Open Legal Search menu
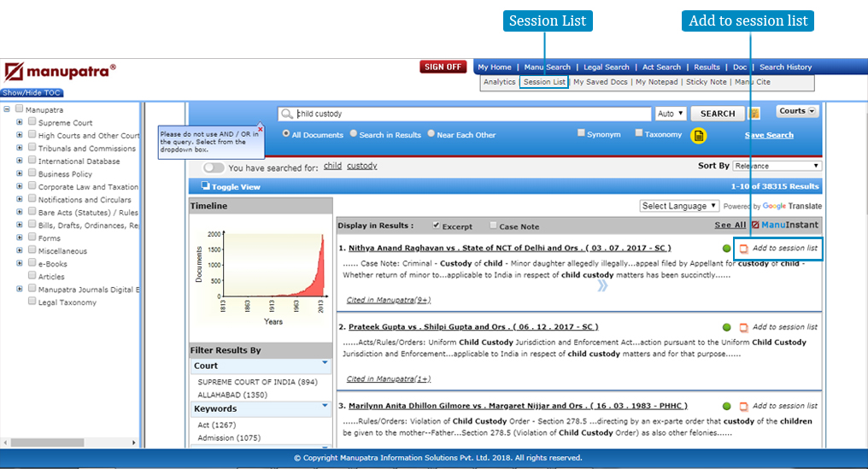The width and height of the screenshot is (868, 469). tap(607, 67)
